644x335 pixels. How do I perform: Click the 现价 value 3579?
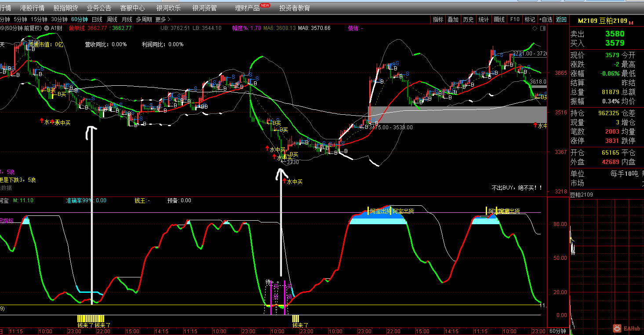(x=612, y=55)
